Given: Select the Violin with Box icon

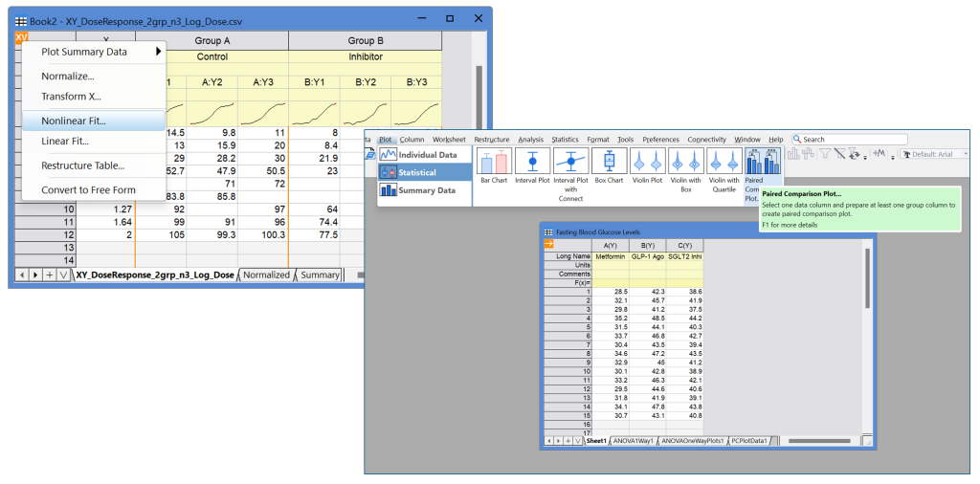Looking at the screenshot, I should point(685,161).
